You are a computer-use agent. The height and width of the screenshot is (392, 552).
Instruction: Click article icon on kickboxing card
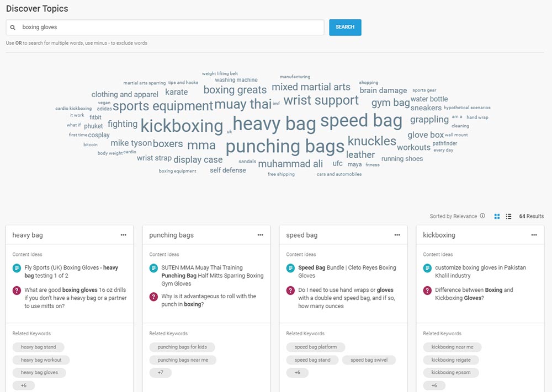[x=427, y=268]
